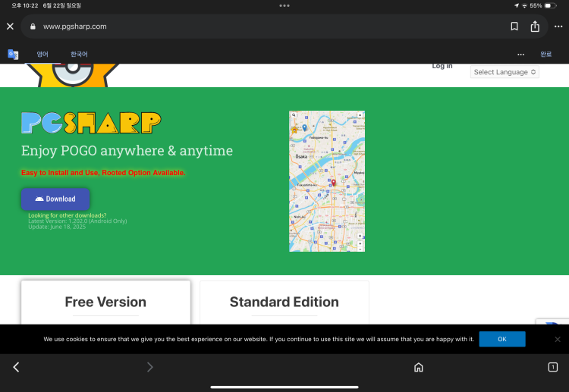Tap the blue pin on map preview
569x392 pixels.
point(304,127)
